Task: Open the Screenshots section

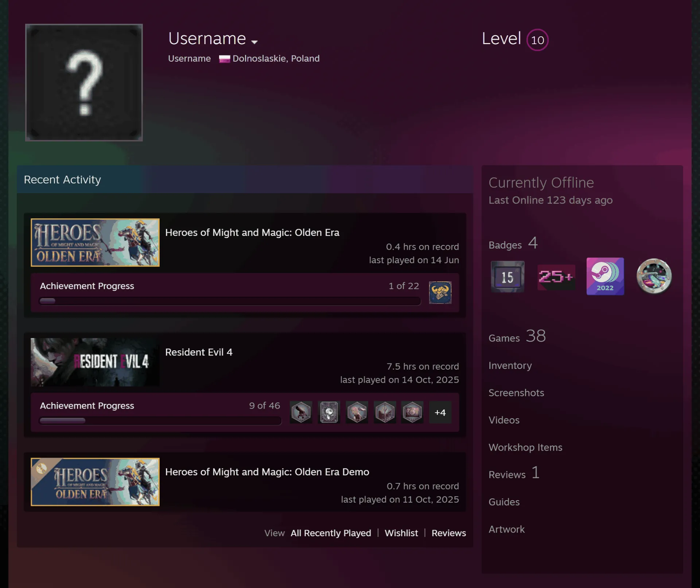Action: (516, 393)
